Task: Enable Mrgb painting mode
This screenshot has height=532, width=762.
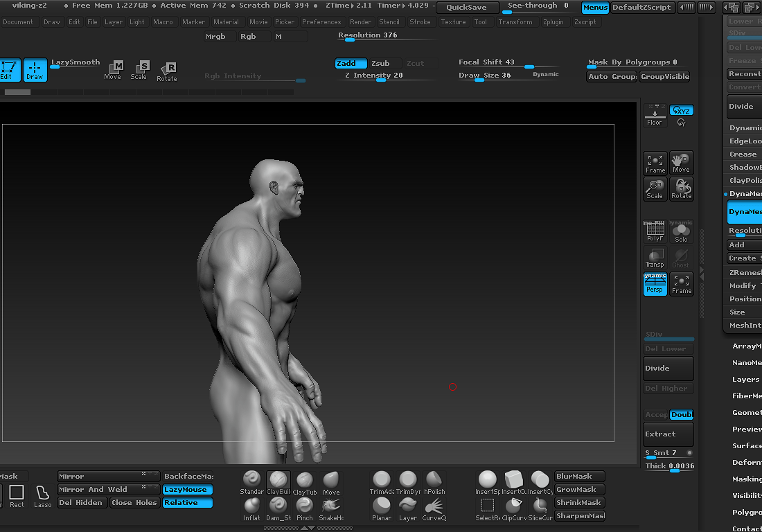Action: point(220,37)
